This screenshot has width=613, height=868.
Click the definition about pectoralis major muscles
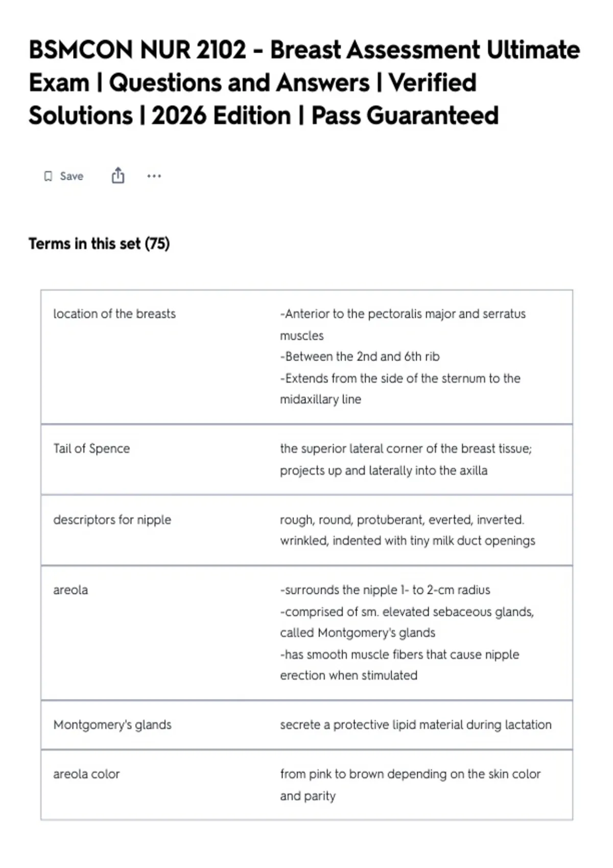403,324
